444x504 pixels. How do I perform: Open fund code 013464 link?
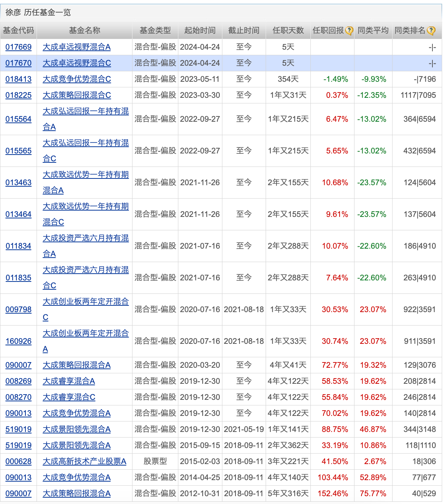click(x=19, y=214)
